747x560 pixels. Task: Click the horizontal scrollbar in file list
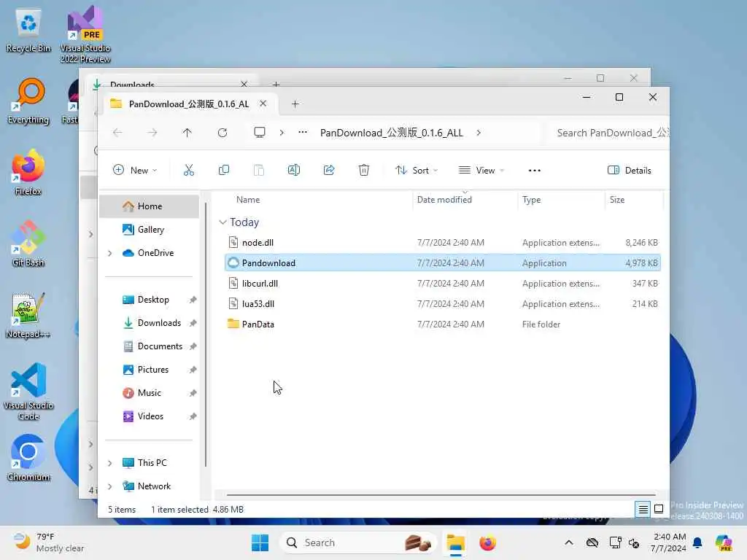[x=441, y=495]
